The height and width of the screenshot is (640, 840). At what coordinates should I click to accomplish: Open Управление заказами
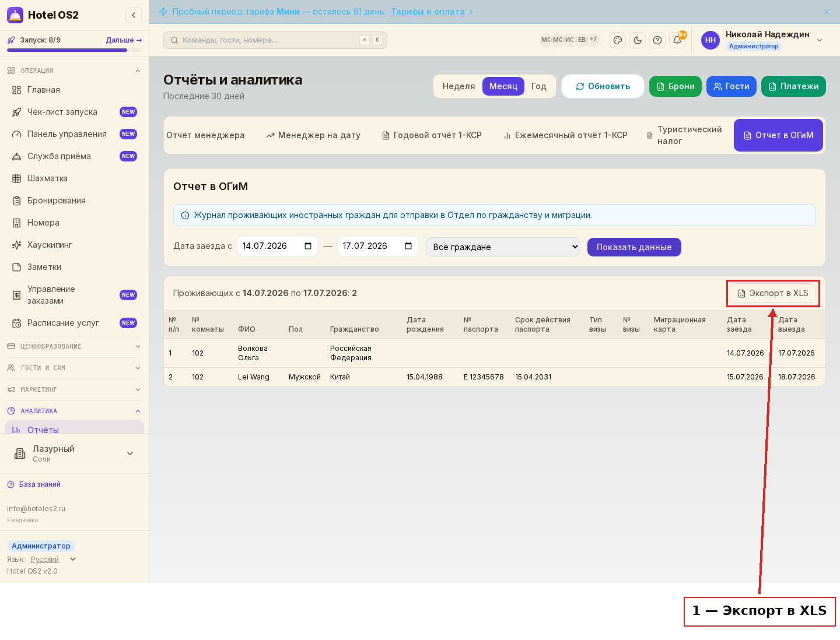tap(74, 295)
